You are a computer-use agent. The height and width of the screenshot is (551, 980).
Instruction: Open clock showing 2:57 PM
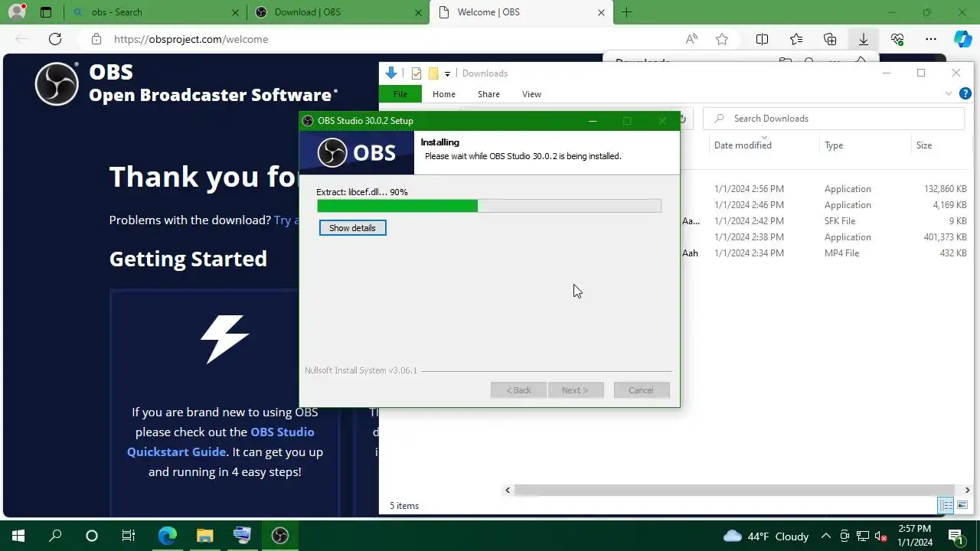pyautogui.click(x=914, y=536)
